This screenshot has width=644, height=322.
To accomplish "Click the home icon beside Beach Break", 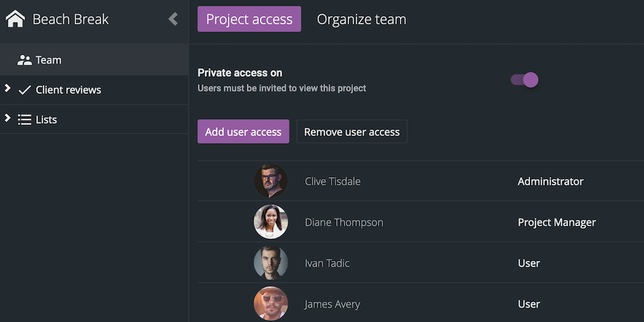I will pyautogui.click(x=15, y=19).
